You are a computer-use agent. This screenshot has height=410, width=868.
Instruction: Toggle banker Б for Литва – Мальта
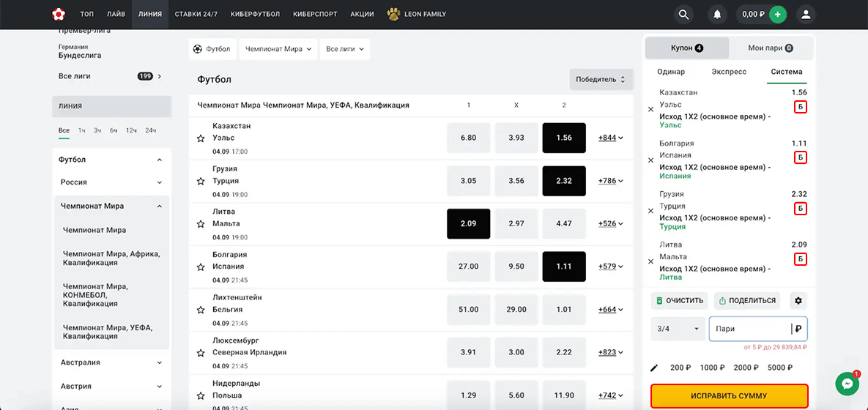point(800,259)
